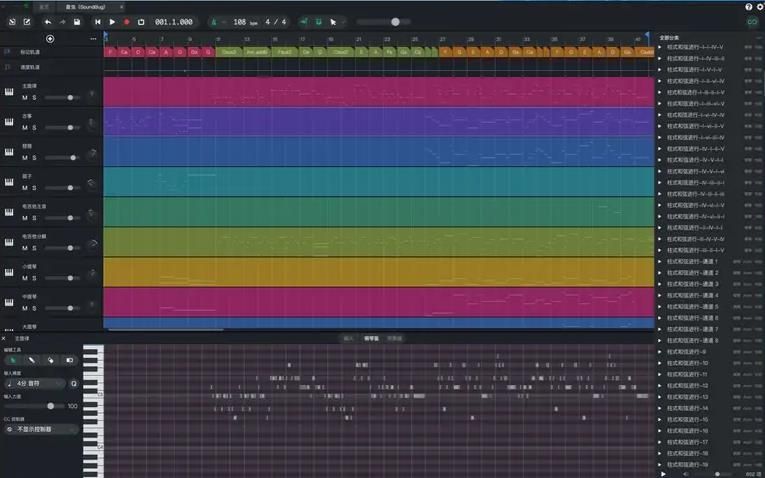Click the red Record button
The image size is (765, 478).
[x=127, y=22]
